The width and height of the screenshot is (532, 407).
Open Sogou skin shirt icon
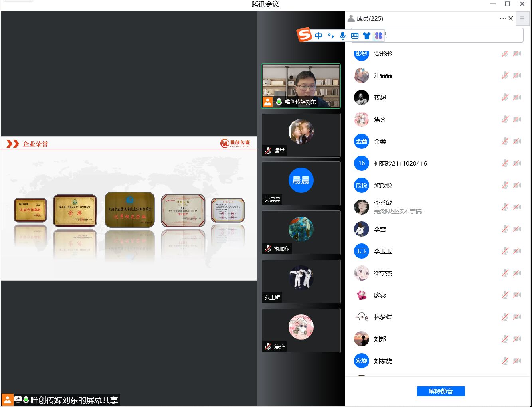click(367, 36)
